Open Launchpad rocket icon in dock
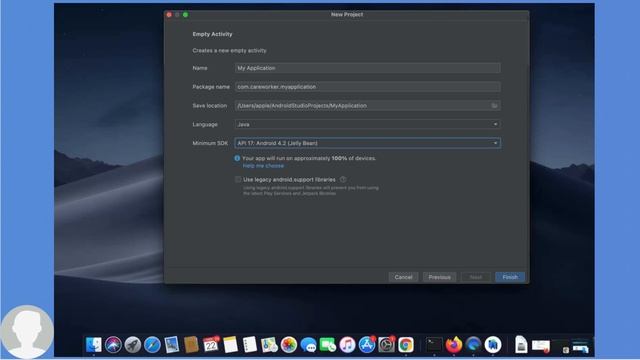Image resolution: width=640 pixels, height=360 pixels. [x=133, y=345]
